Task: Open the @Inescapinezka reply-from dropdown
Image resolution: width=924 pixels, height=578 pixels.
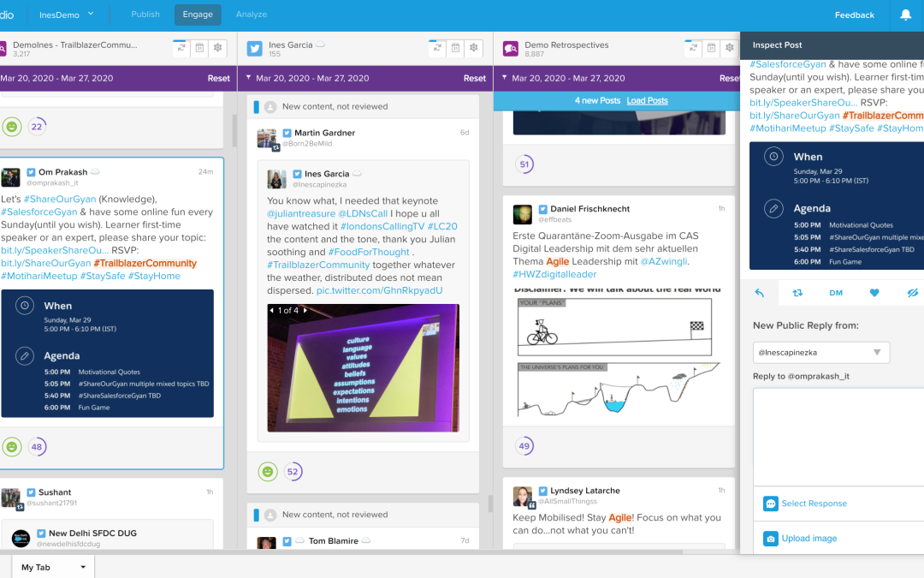Action: (820, 352)
